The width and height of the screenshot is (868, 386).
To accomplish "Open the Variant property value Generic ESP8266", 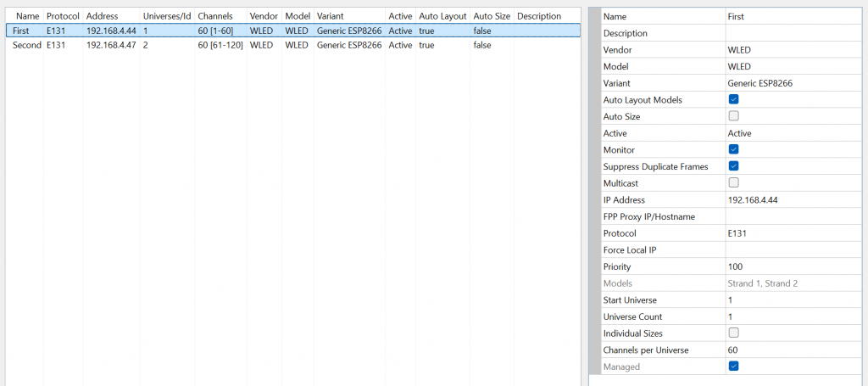I will click(793, 83).
